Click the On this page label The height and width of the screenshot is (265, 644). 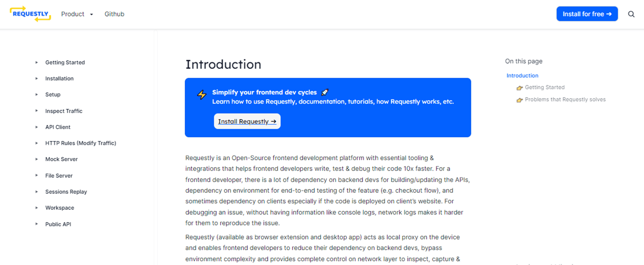(524, 61)
